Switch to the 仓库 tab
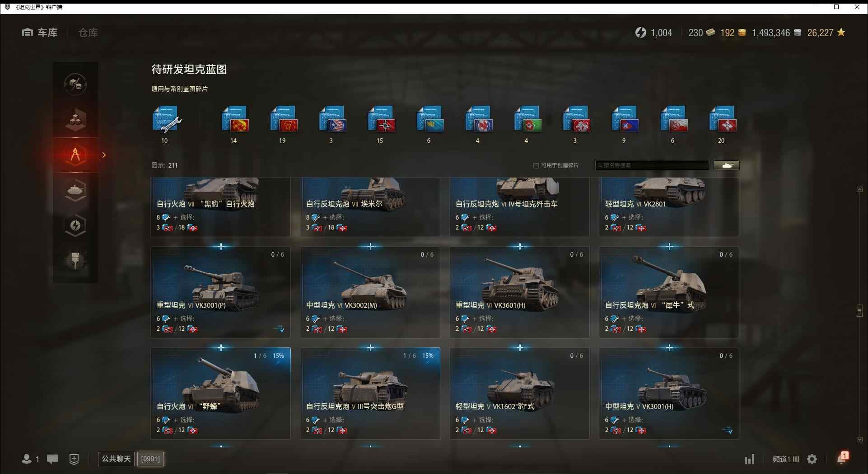This screenshot has width=868, height=474. coord(88,33)
